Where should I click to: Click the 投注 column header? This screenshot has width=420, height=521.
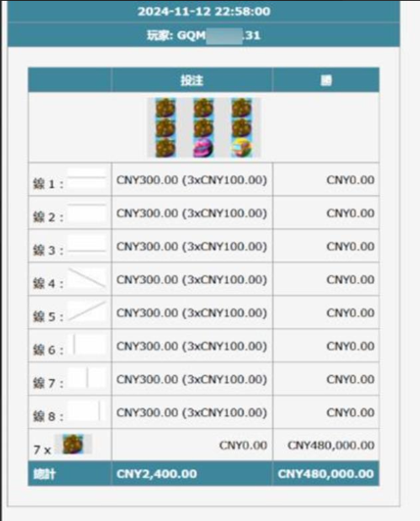(192, 80)
